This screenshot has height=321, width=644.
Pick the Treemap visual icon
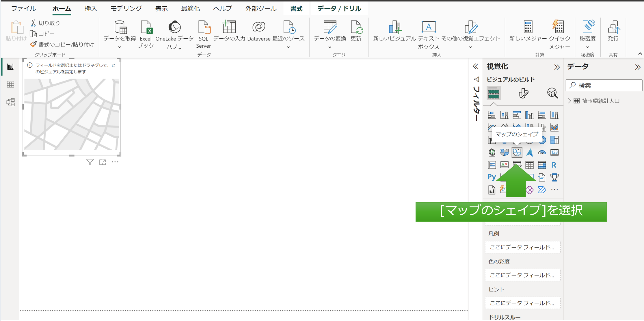point(554,140)
